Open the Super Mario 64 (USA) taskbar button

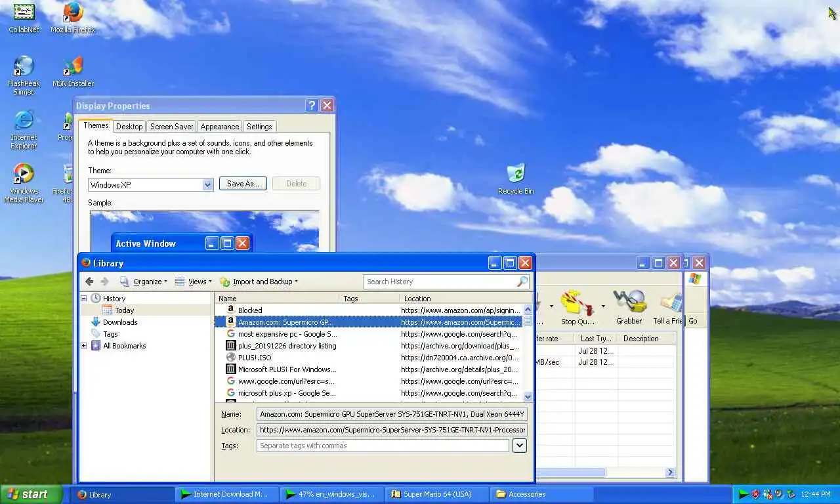(438, 494)
